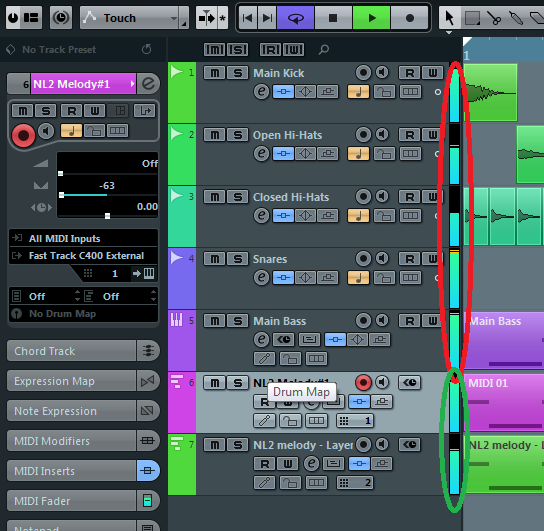Click the lanes icon on Main Kick track
The image size is (544, 531).
point(410,92)
